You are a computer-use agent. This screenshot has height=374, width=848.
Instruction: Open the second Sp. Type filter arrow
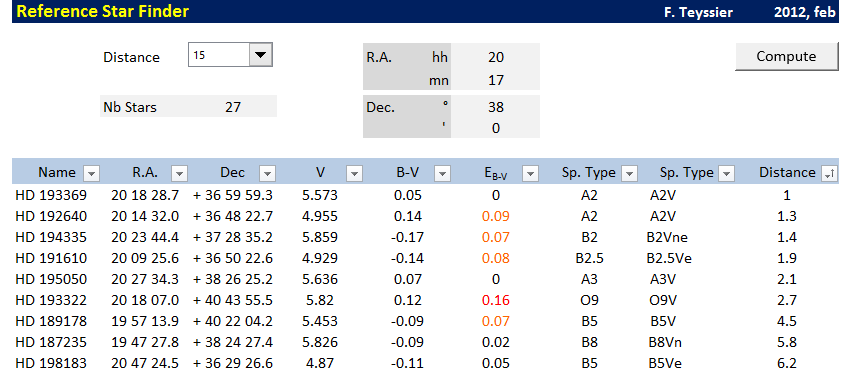pos(726,173)
